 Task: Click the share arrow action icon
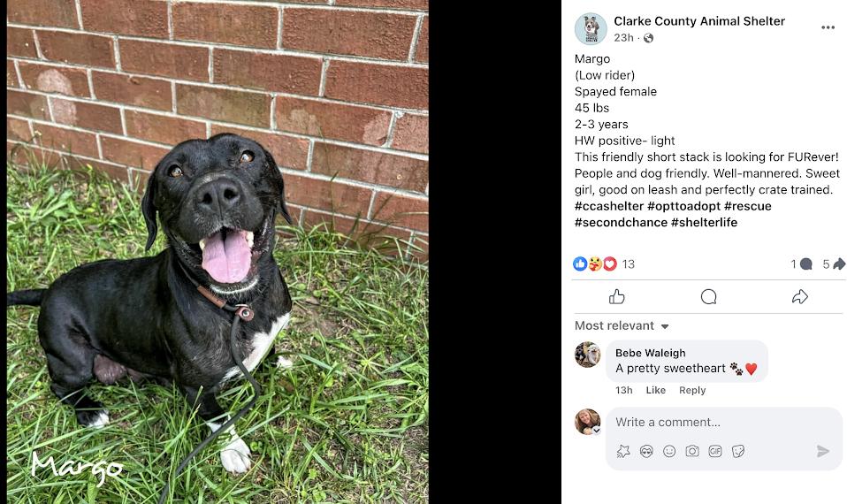tap(799, 296)
